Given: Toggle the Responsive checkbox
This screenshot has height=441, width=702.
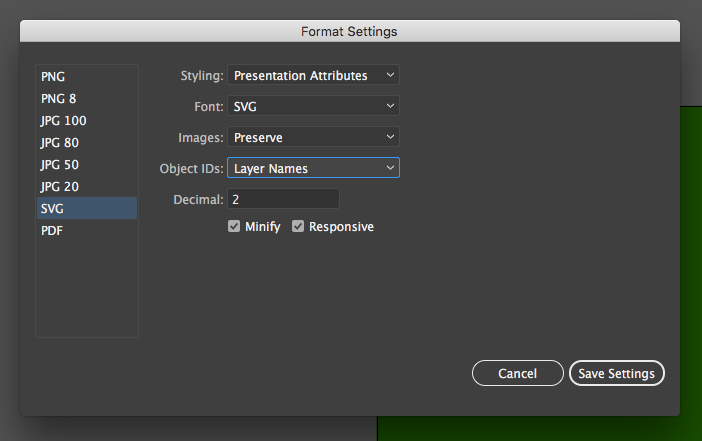Looking at the screenshot, I should tap(298, 227).
